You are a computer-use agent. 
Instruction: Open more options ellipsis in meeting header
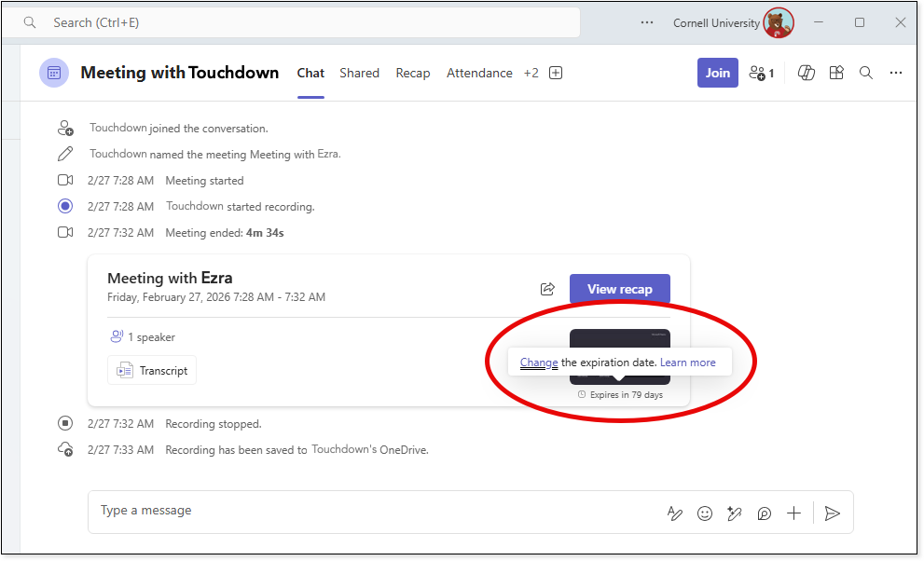[x=896, y=73]
